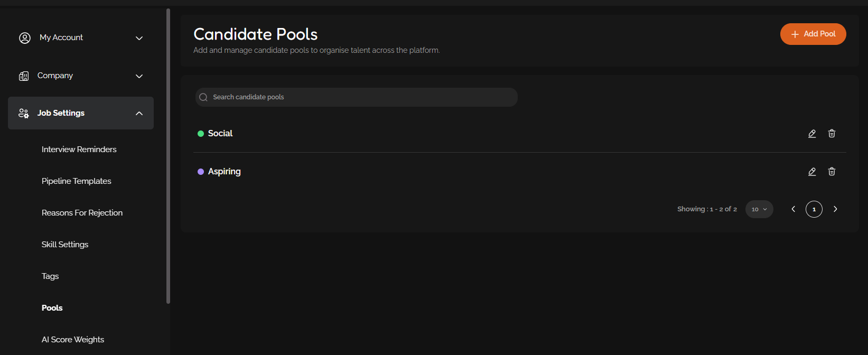Click the My Account label
The height and width of the screenshot is (355, 868).
[x=61, y=38]
